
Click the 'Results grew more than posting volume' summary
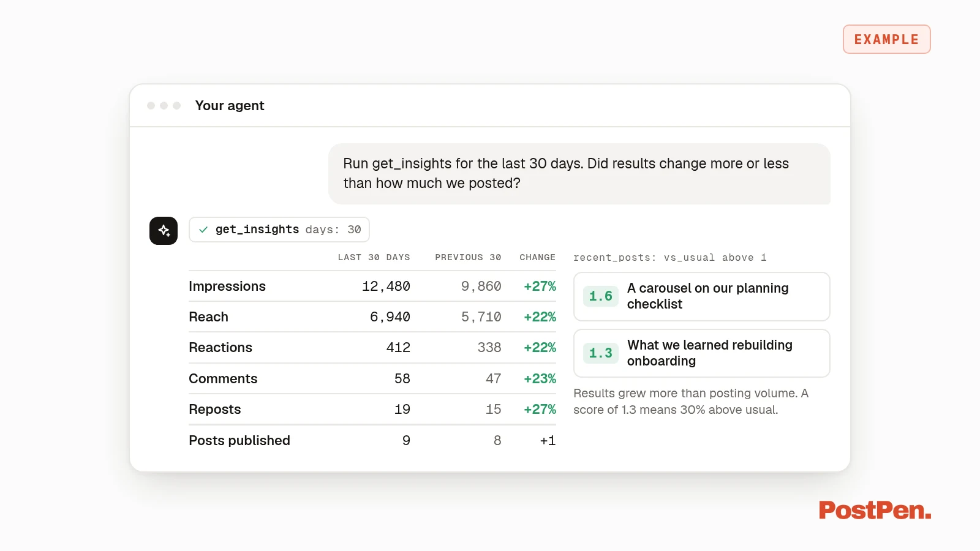coord(691,402)
